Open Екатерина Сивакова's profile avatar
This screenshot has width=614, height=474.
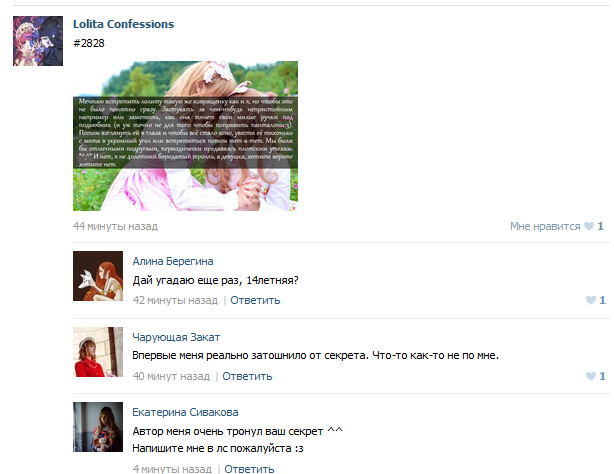coord(98,427)
